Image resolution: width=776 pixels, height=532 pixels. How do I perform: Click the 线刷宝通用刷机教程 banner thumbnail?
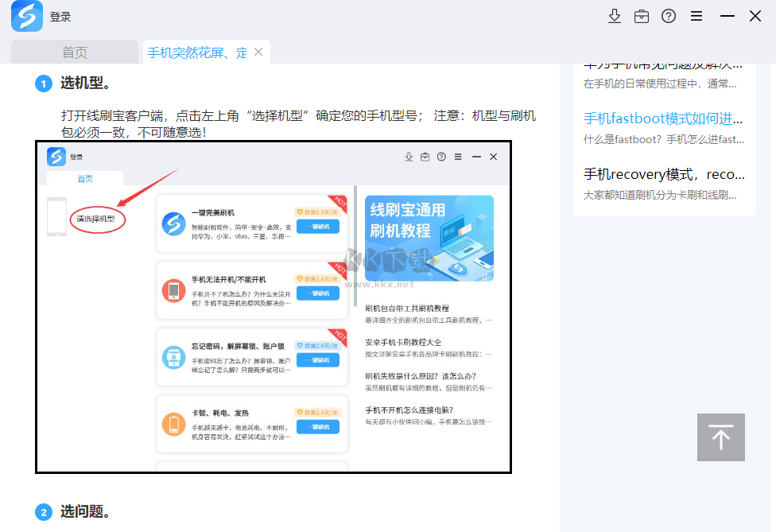[429, 238]
